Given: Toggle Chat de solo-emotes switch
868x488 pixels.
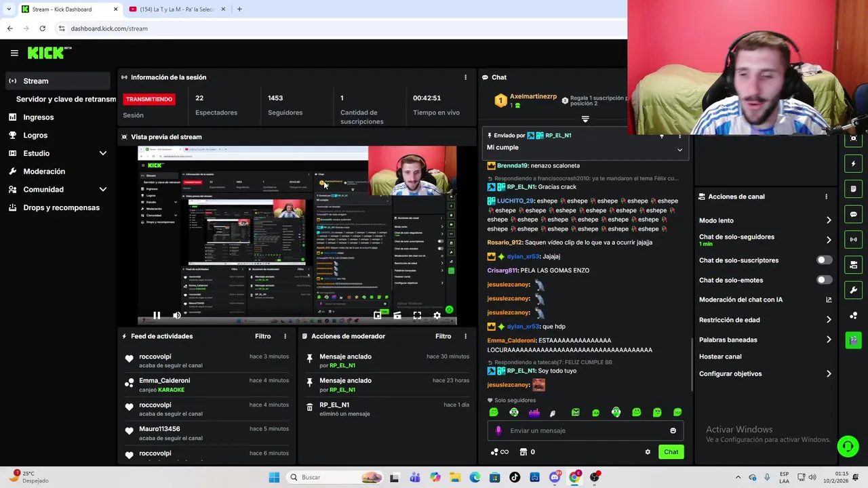Looking at the screenshot, I should click(x=824, y=280).
